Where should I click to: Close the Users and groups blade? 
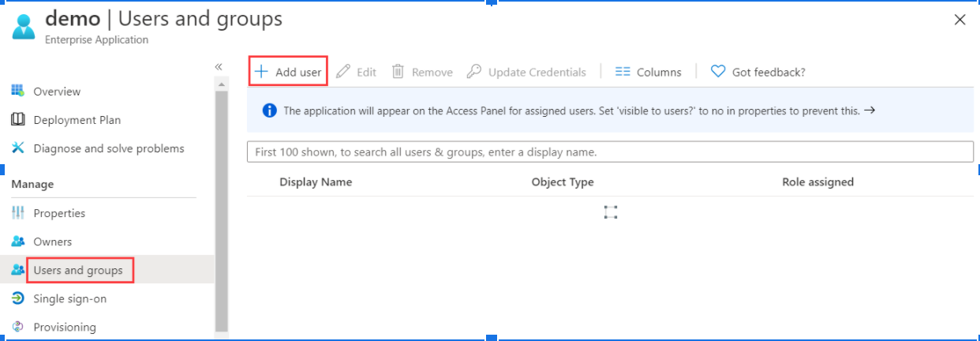(959, 20)
